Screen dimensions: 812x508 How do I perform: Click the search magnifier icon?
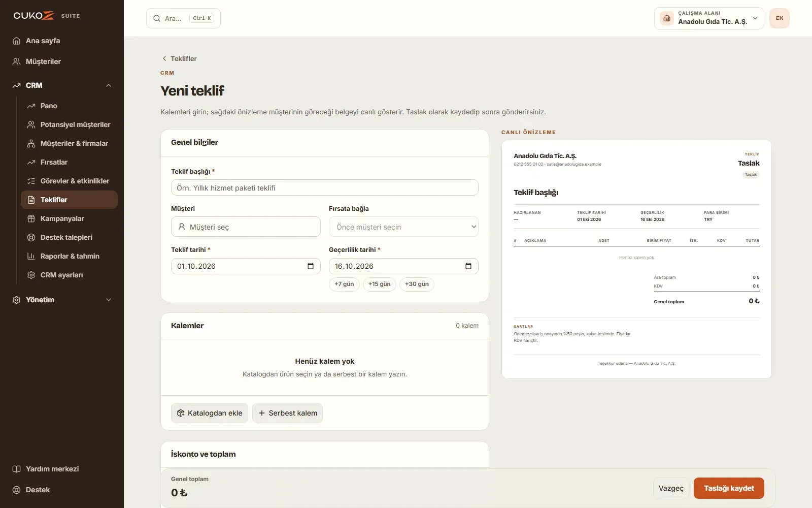click(157, 18)
